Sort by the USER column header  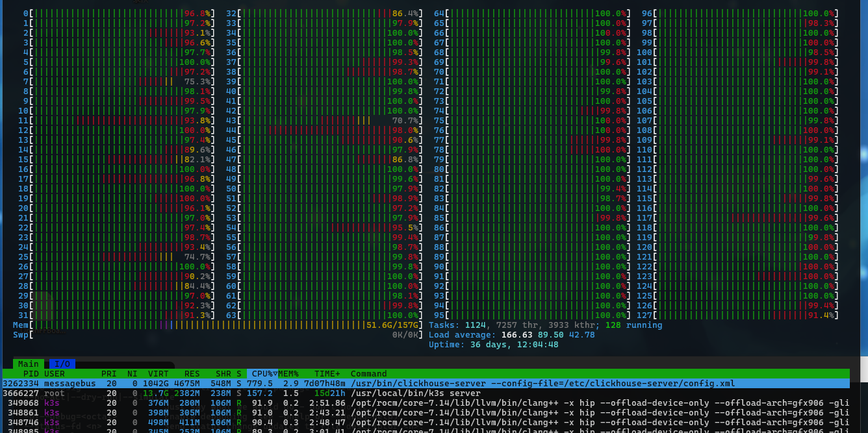pyautogui.click(x=55, y=374)
